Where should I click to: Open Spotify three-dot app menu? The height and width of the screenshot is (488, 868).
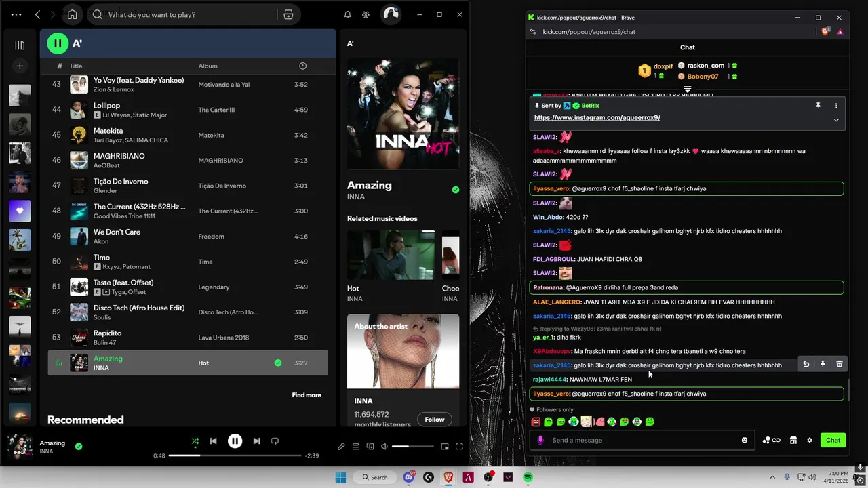click(16, 14)
